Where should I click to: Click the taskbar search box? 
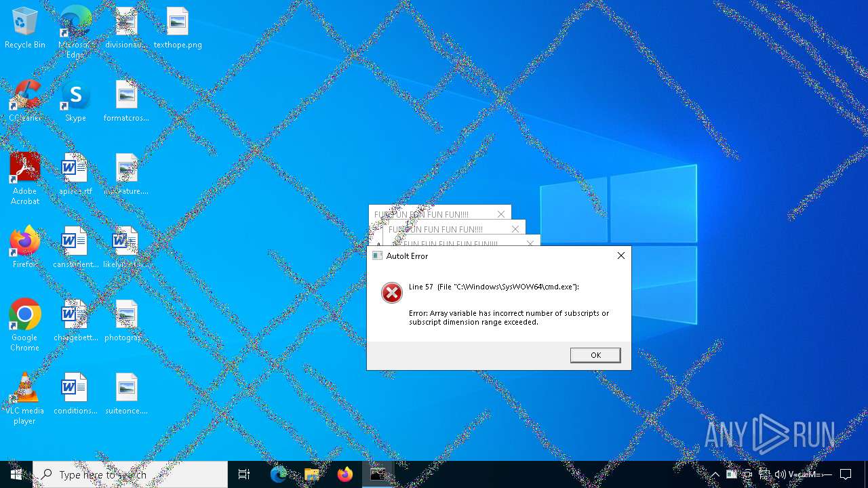130,474
